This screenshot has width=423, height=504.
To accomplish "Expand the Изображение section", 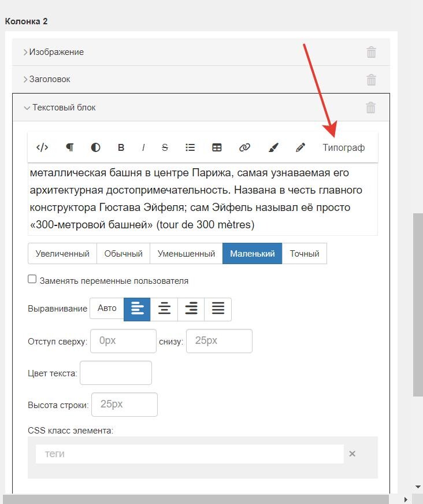I will click(x=53, y=52).
